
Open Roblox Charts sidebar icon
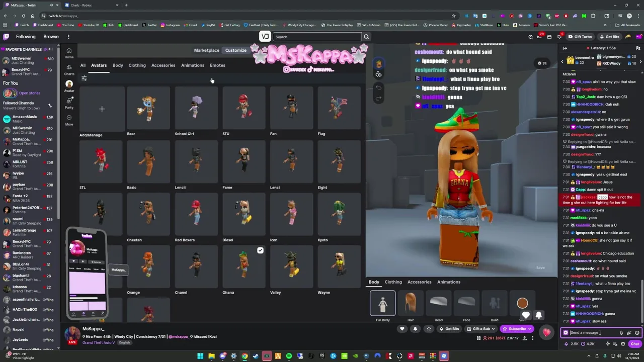click(69, 70)
